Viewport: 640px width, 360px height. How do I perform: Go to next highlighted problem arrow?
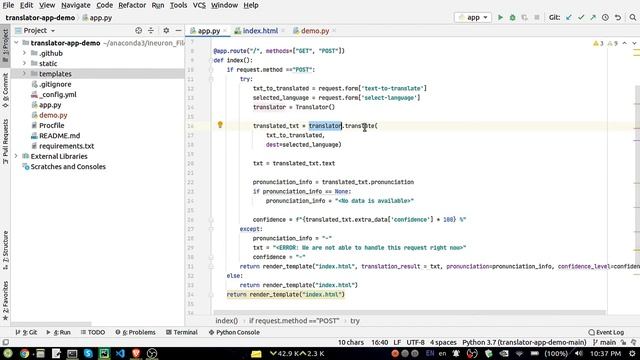(x=634, y=43)
